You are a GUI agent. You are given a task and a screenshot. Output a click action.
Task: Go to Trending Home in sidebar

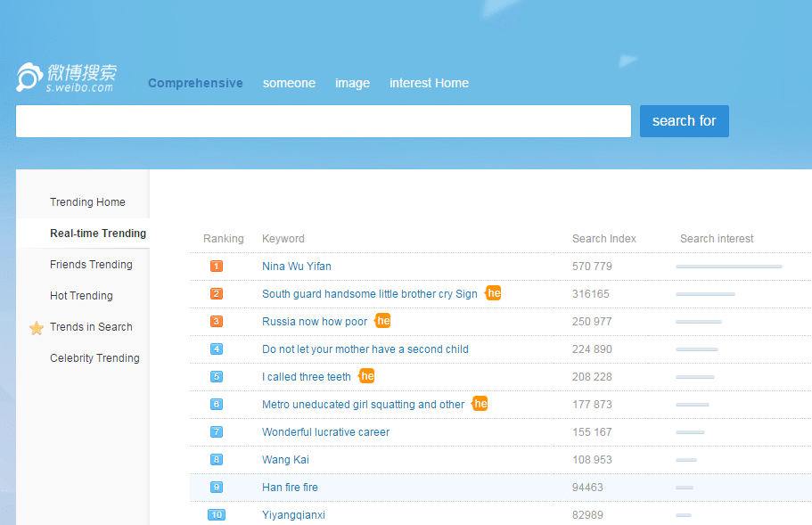(87, 202)
